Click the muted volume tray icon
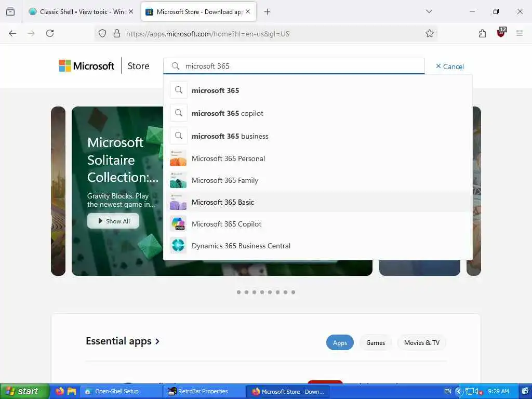 pos(478,392)
